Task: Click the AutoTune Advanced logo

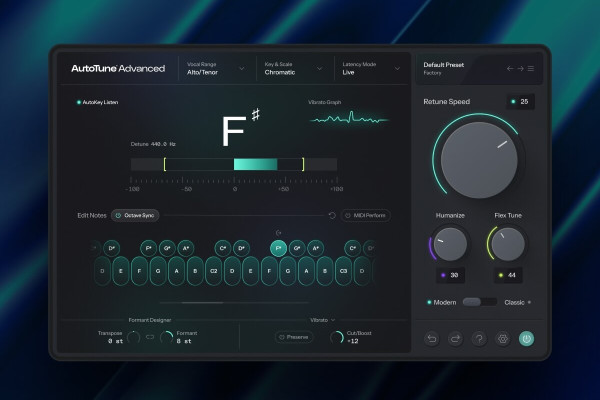Action: tap(118, 69)
